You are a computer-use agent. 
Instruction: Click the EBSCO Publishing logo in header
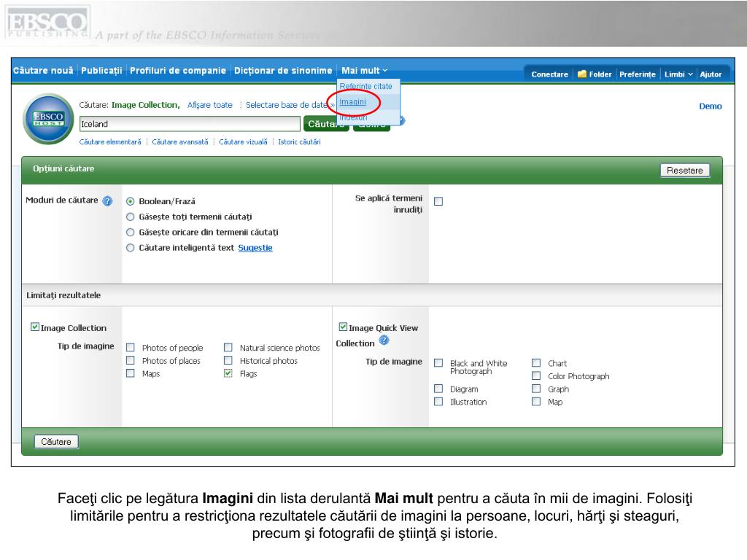click(x=47, y=23)
